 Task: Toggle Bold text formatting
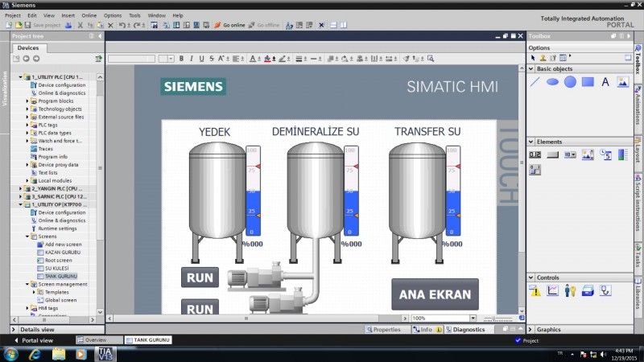coord(181,59)
